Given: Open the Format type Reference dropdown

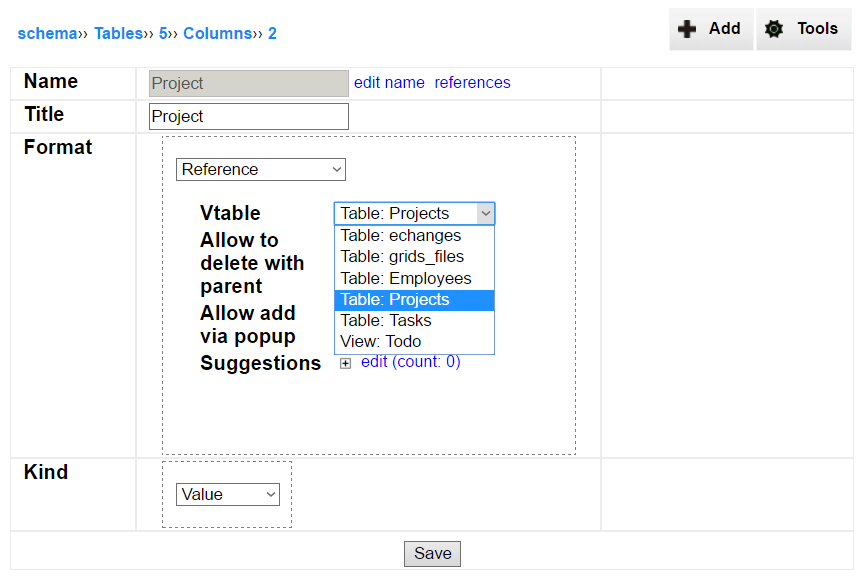Looking at the screenshot, I should 261,169.
